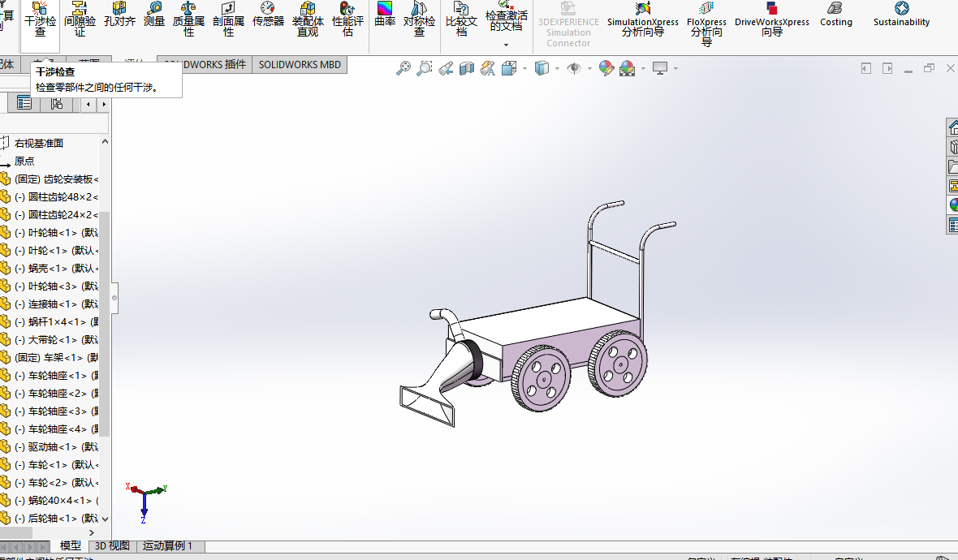
Task: Toggle the Hide/Show Items eye icon
Action: [574, 68]
